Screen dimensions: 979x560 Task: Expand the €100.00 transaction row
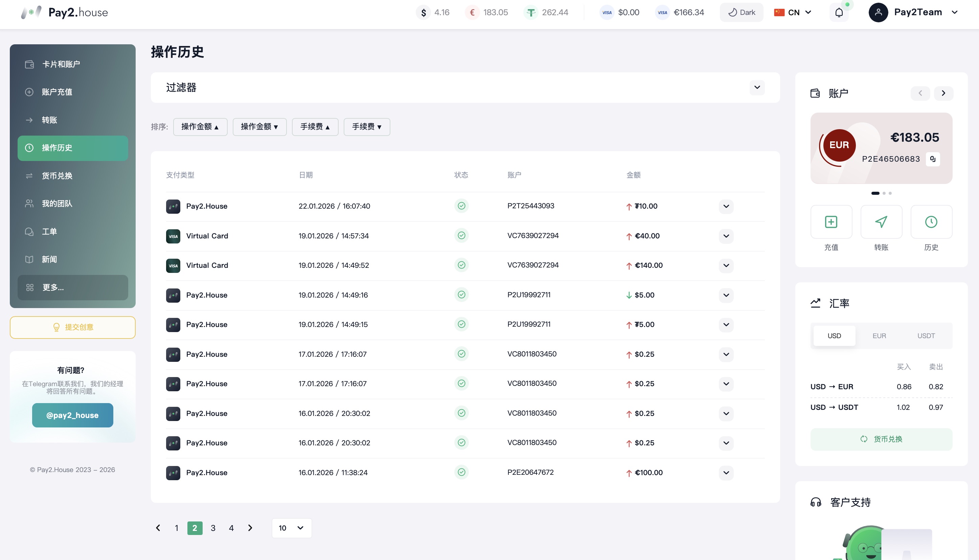pos(726,473)
